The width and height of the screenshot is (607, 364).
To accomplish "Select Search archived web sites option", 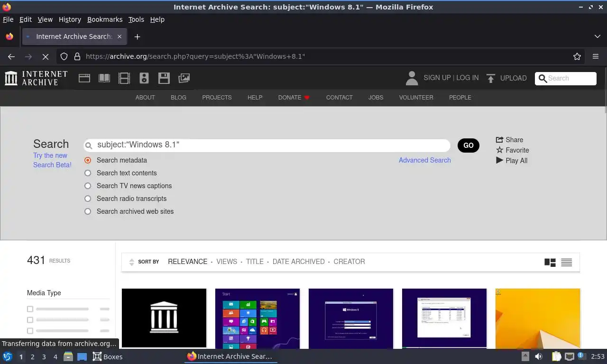I will [x=88, y=211].
